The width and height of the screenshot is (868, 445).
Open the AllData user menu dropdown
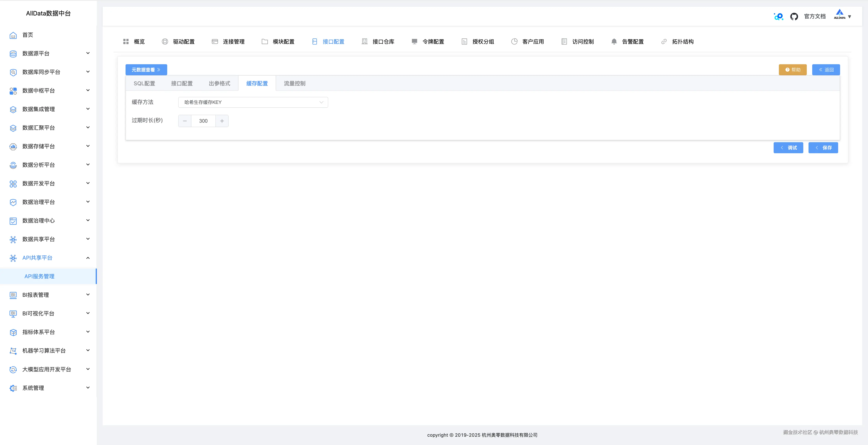[843, 16]
